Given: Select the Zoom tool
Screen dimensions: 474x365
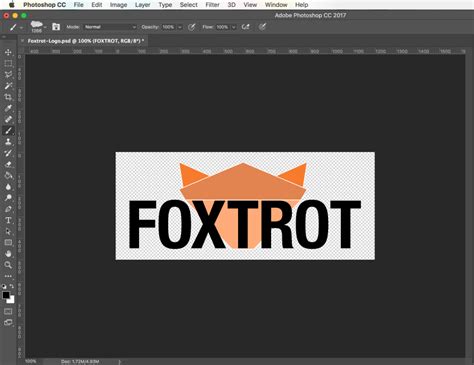Looking at the screenshot, I should point(8,265).
